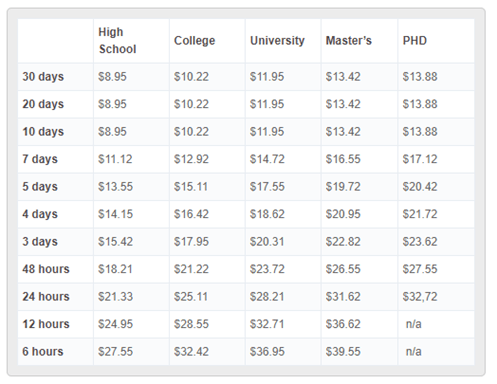The width and height of the screenshot is (497, 384).
Task: Choose the $8.95 High School 30 days price
Action: click(112, 77)
